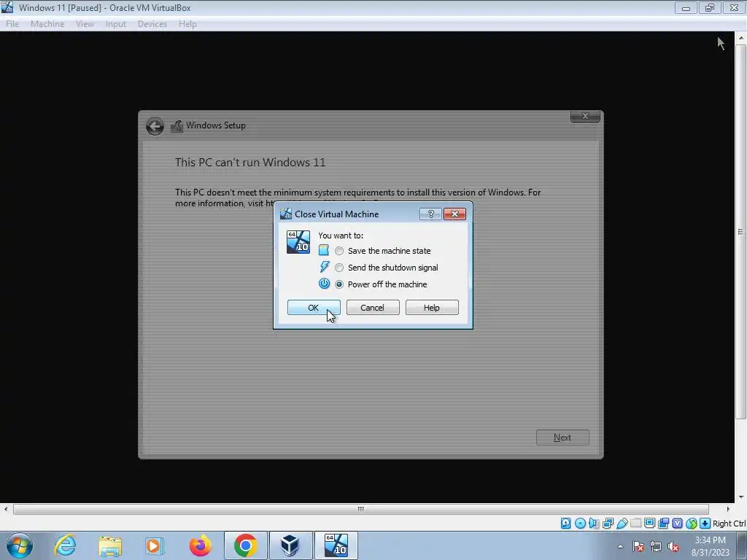Click the question mark button in Close Virtual Machine dialog

point(430,214)
